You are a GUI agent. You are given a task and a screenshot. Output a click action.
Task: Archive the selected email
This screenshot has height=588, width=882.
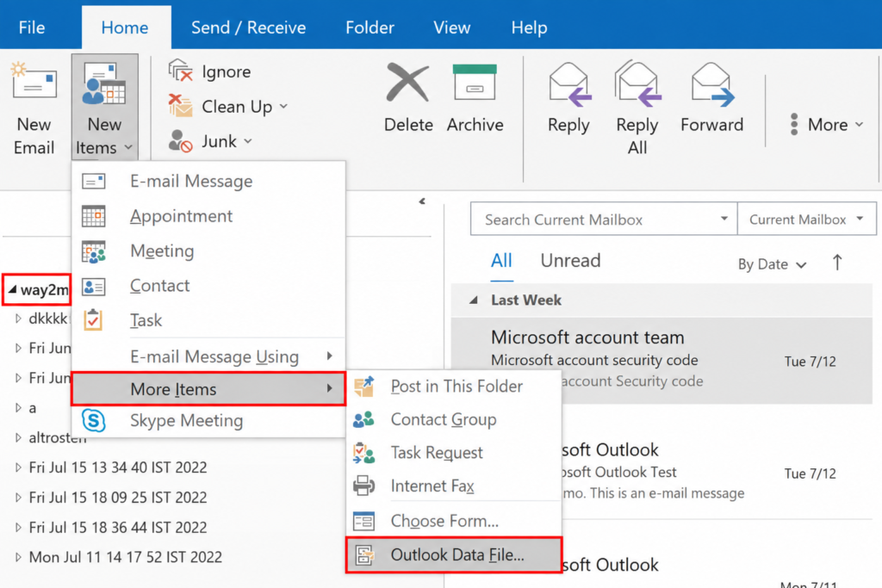pos(475,98)
